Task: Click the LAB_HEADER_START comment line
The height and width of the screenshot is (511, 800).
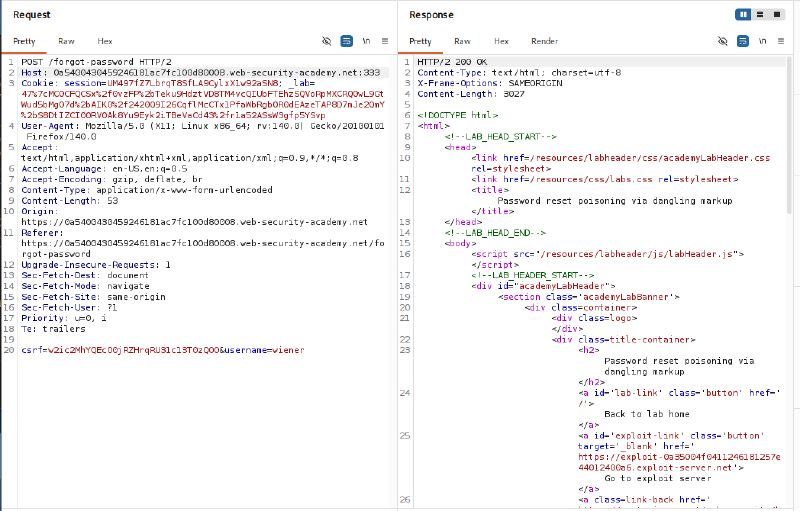Action: [533, 276]
